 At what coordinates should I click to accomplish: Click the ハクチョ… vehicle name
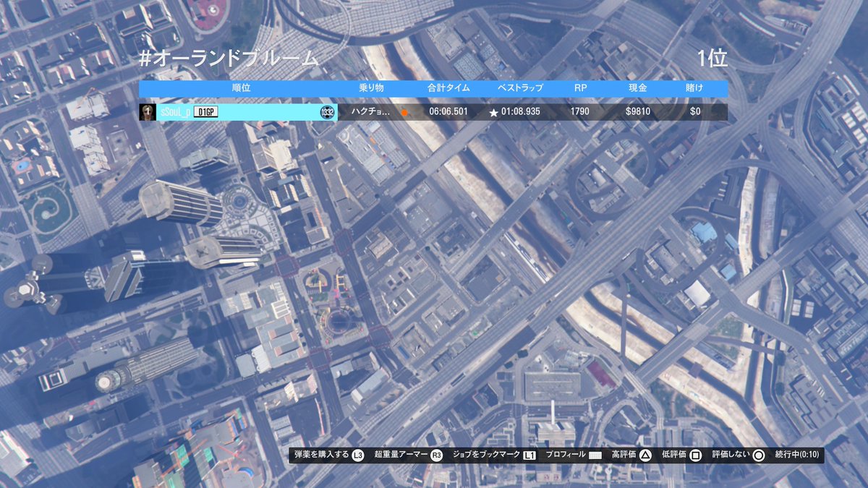(370, 112)
